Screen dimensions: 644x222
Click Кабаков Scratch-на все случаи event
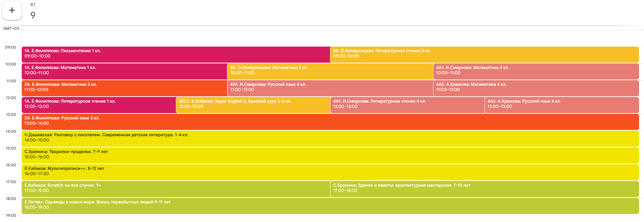click(175, 189)
